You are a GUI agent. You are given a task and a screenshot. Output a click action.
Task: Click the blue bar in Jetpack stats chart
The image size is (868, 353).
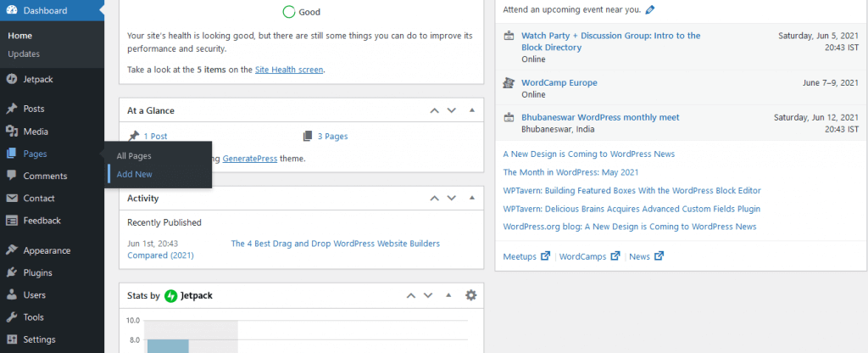(168, 346)
